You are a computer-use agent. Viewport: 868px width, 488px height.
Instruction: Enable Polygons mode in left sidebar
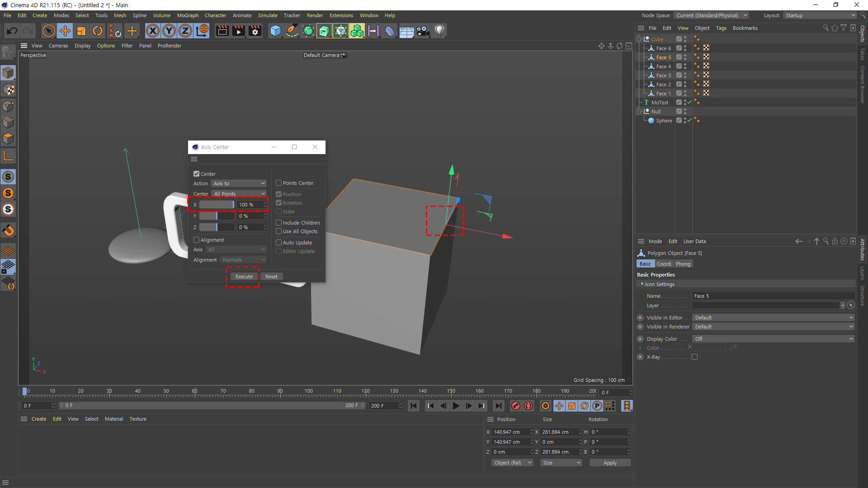click(x=8, y=139)
